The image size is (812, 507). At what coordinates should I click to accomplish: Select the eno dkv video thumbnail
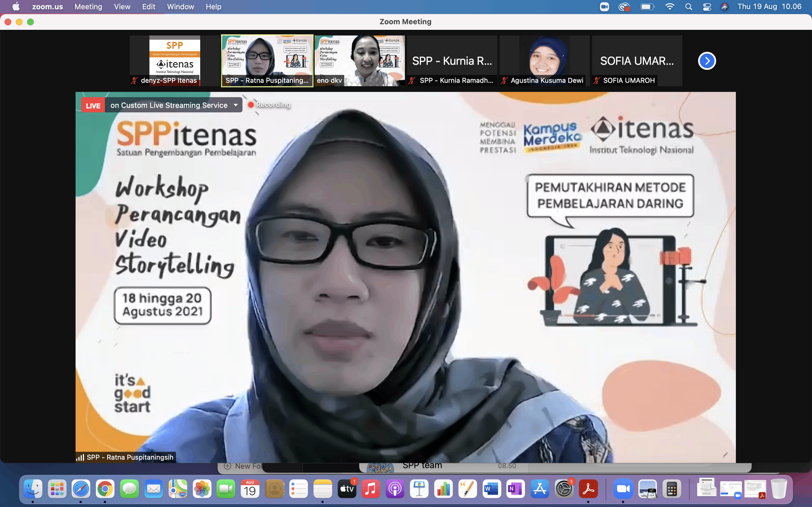(x=359, y=61)
